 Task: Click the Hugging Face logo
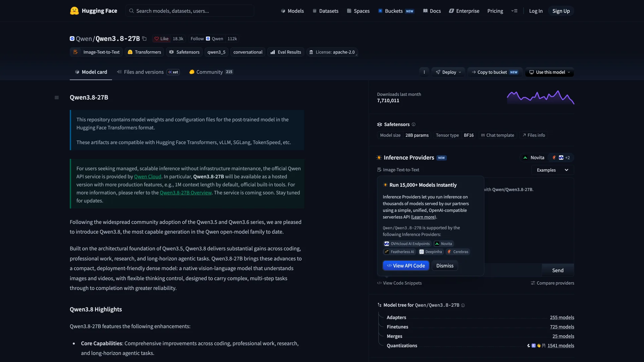point(93,11)
